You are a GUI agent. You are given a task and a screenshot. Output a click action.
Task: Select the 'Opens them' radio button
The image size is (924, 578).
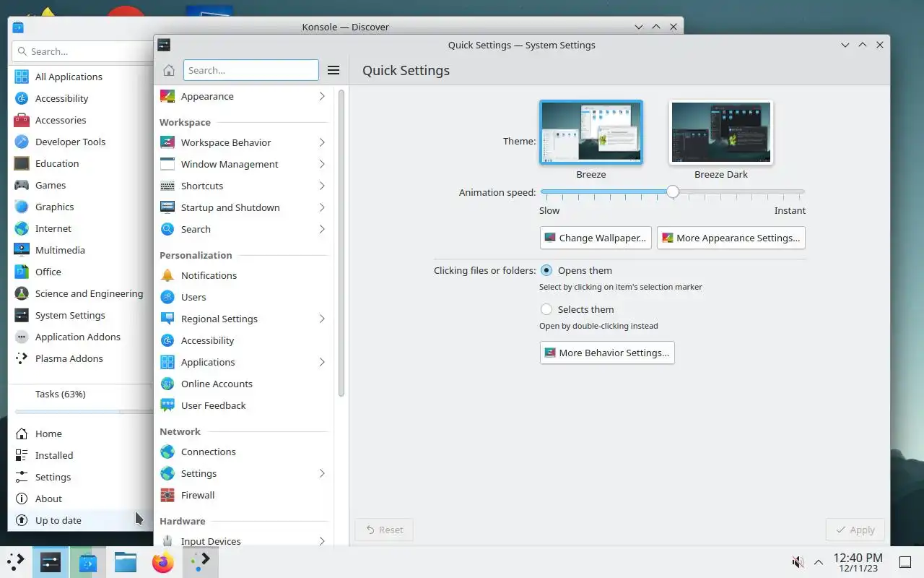coord(546,270)
